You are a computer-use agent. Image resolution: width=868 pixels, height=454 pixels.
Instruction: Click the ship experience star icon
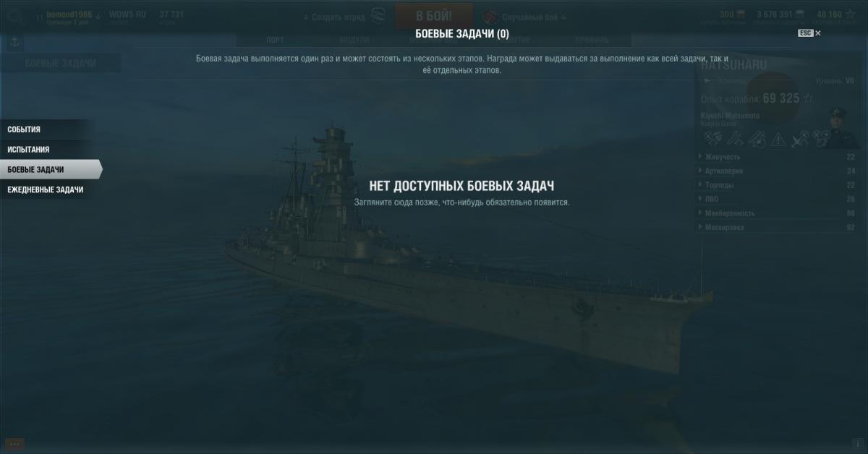[808, 98]
